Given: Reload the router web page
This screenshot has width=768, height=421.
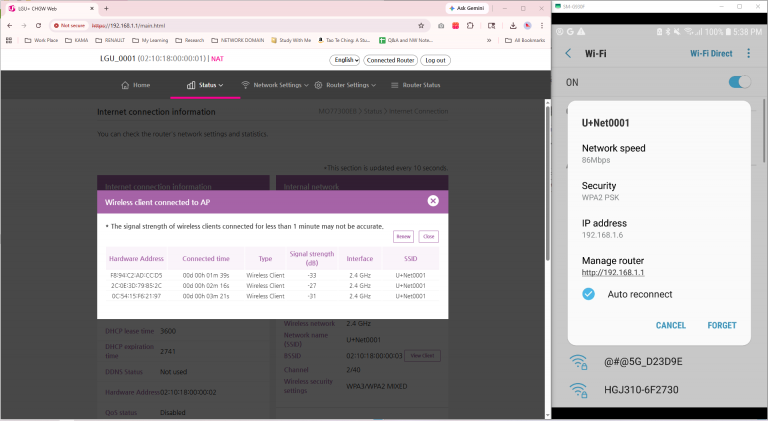Looking at the screenshot, I should pyautogui.click(x=38, y=25).
